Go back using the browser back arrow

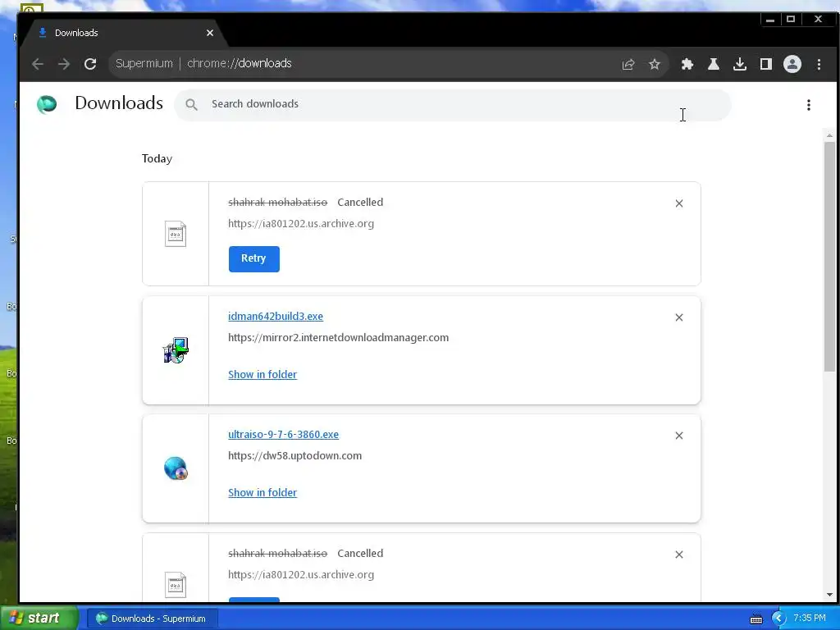(x=38, y=64)
